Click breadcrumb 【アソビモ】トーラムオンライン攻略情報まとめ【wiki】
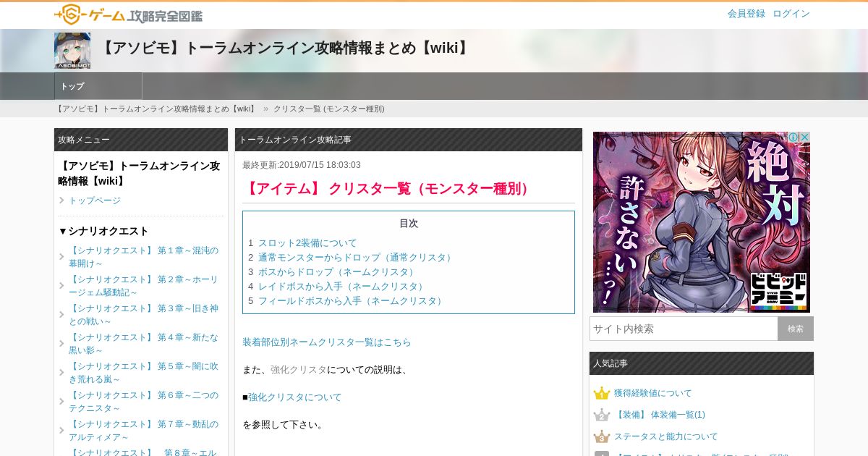The height and width of the screenshot is (456, 868). point(157,109)
